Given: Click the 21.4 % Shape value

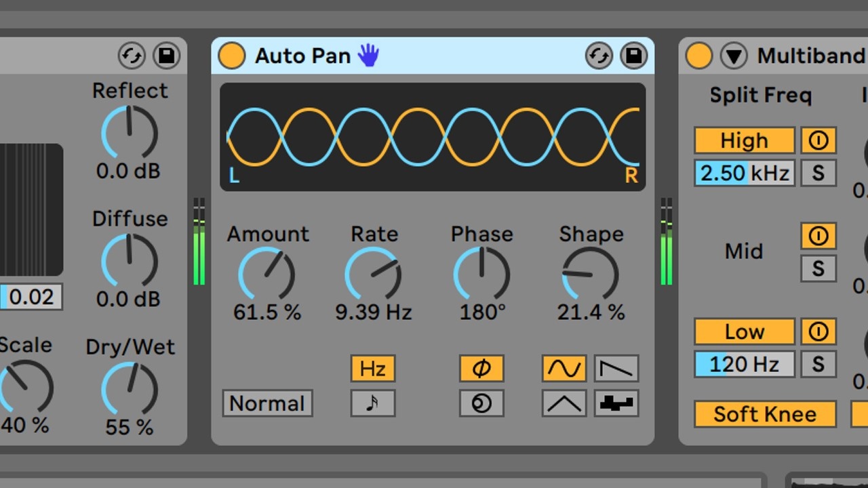Looking at the screenshot, I should 591,312.
